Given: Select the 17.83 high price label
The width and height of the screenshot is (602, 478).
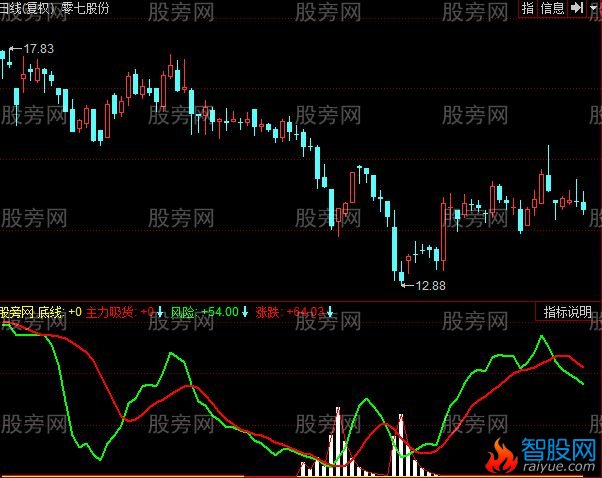Looking at the screenshot, I should click(x=38, y=49).
